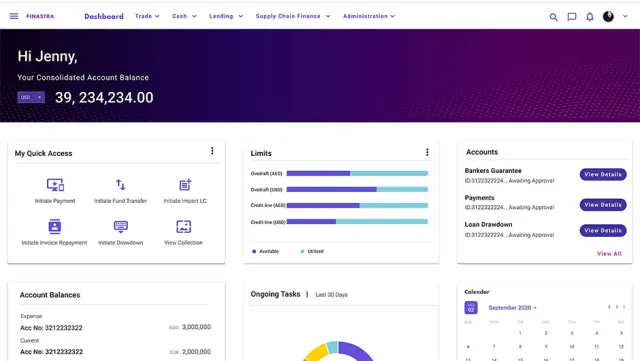Open the chat messages icon

(x=572, y=17)
